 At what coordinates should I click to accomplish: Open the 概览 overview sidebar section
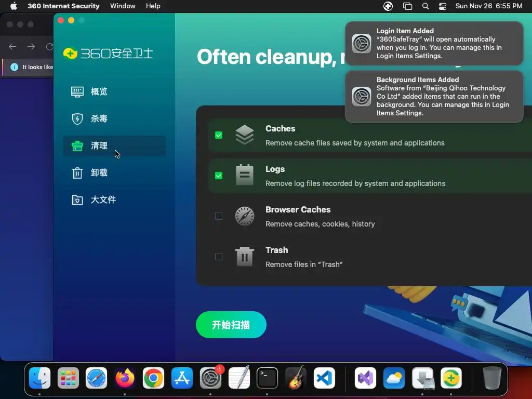pos(114,91)
